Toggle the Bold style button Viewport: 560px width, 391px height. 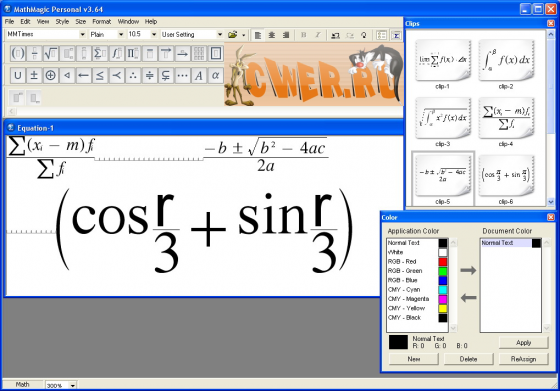click(x=304, y=35)
